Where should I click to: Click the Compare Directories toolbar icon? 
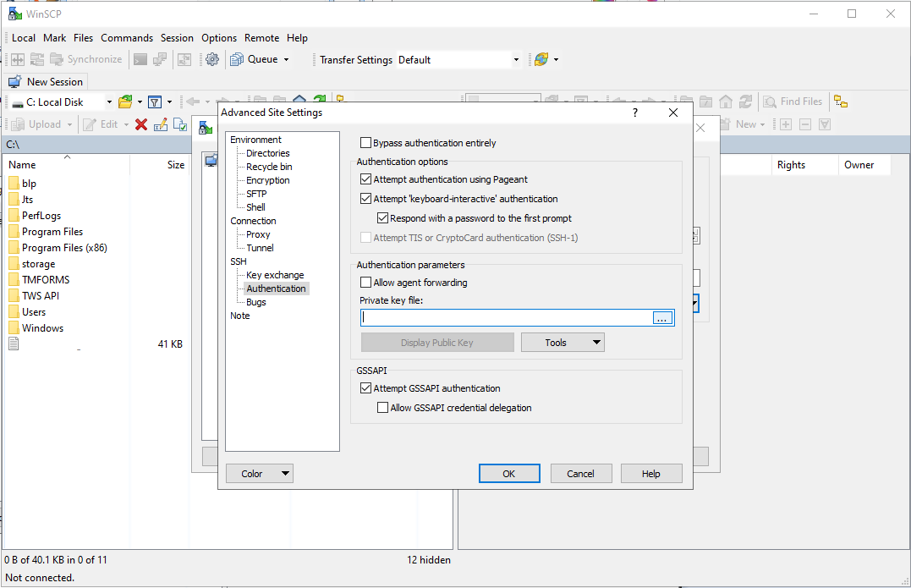click(18, 59)
